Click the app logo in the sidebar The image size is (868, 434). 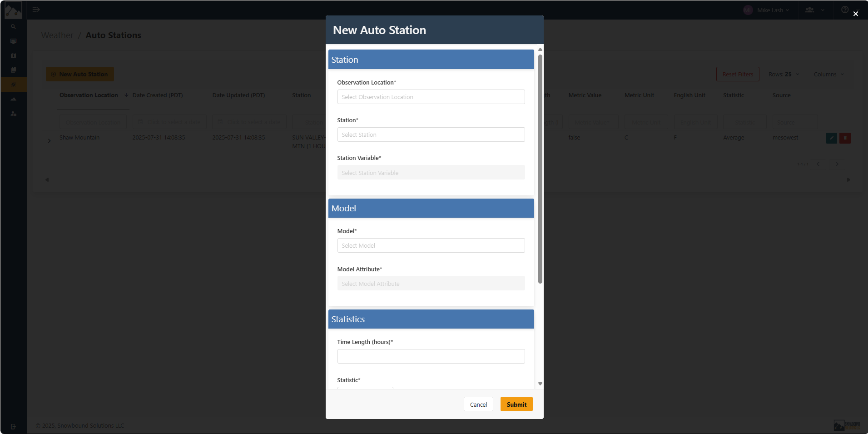coord(13,10)
